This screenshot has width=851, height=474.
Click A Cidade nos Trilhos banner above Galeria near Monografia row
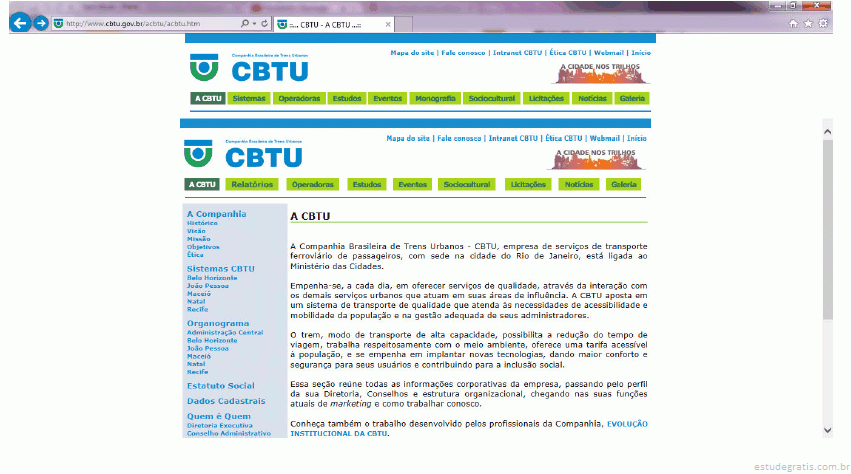tap(600, 73)
